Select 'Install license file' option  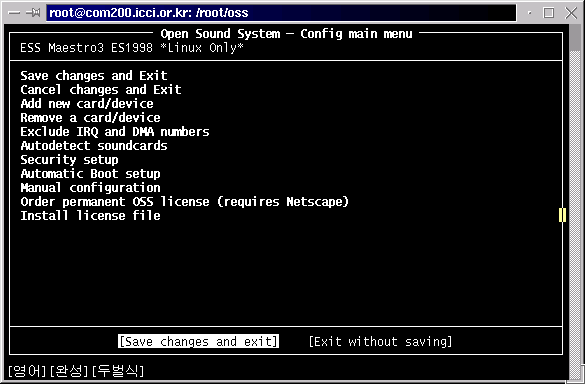click(x=90, y=216)
